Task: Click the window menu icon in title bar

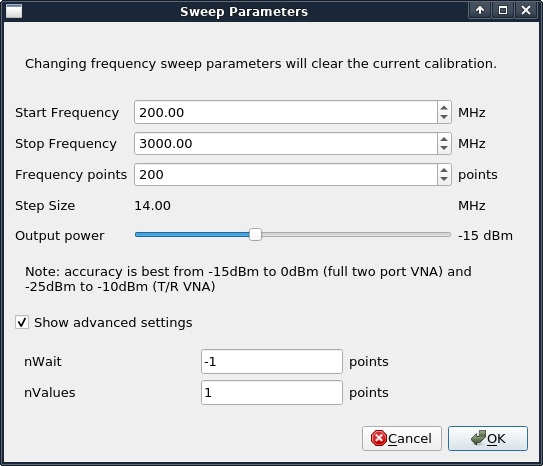Action: point(14,11)
